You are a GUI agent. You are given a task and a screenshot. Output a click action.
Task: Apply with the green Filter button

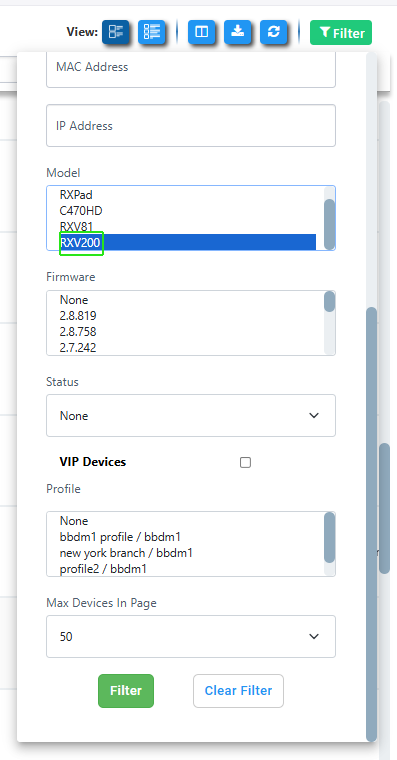point(126,691)
